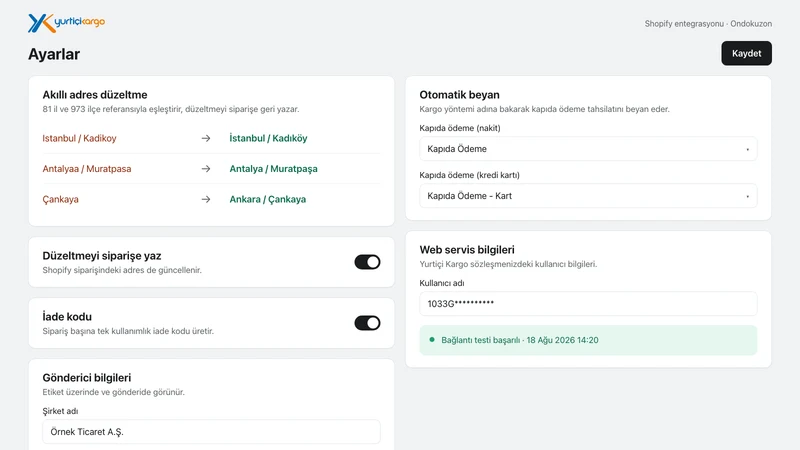Click the 'Web servis bilgileri' heading
The height and width of the screenshot is (450, 800).
coord(467,250)
